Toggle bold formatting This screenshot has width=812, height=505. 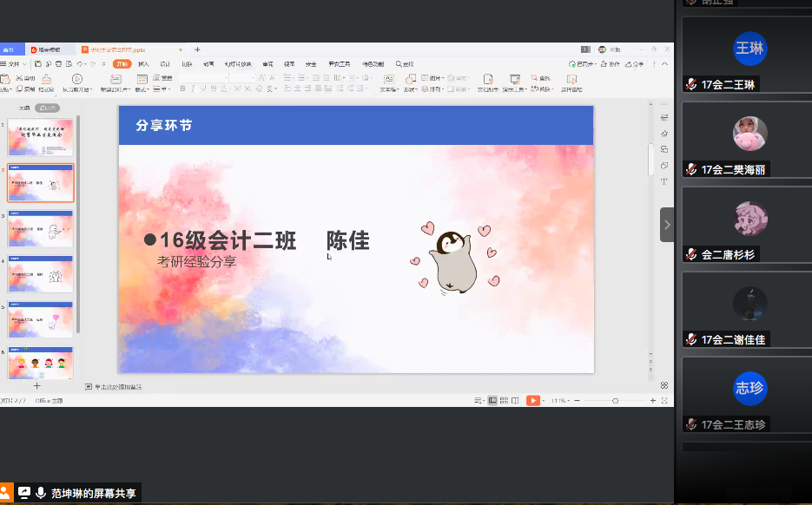182,89
